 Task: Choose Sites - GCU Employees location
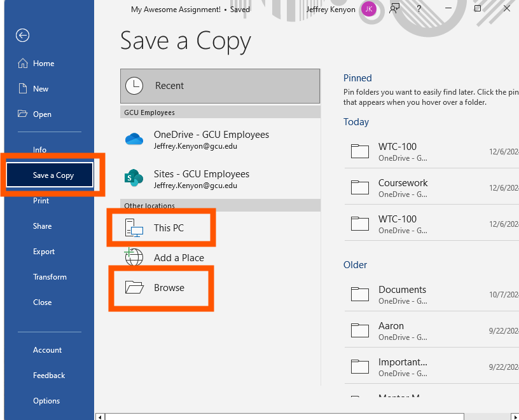click(220, 179)
